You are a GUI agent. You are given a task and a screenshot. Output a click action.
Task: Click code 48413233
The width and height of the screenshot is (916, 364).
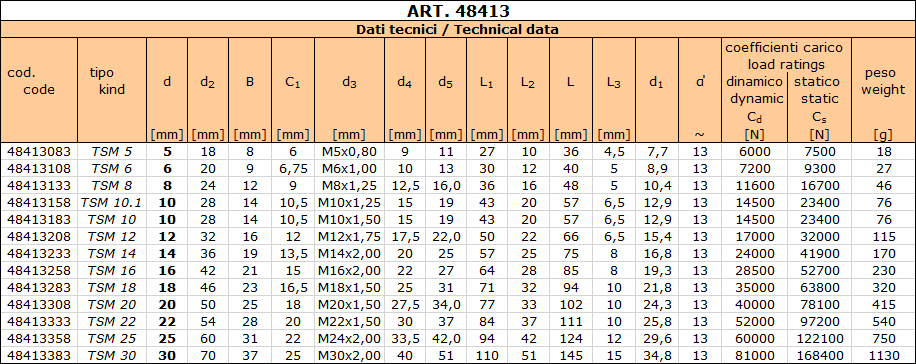tap(39, 254)
